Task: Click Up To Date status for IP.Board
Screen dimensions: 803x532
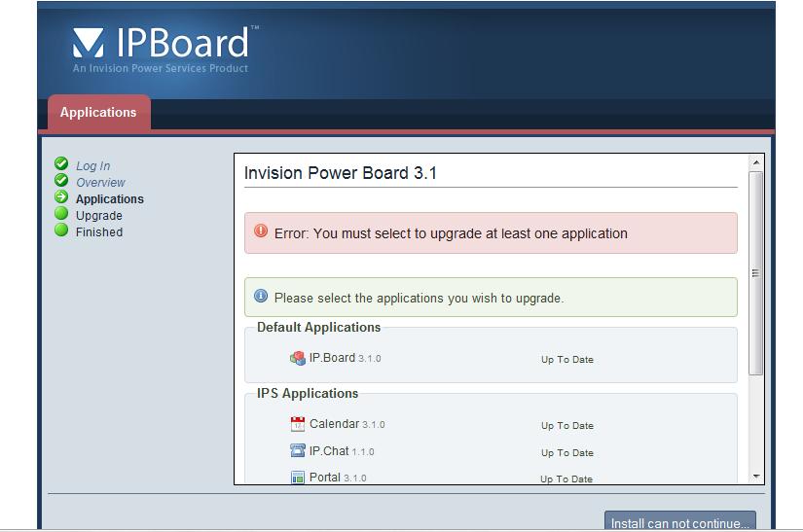Action: pos(567,360)
